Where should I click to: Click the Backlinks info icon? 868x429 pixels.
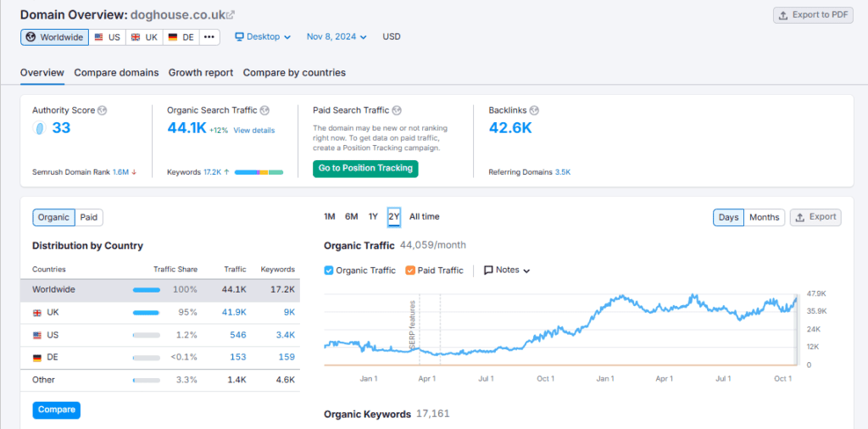tap(534, 110)
